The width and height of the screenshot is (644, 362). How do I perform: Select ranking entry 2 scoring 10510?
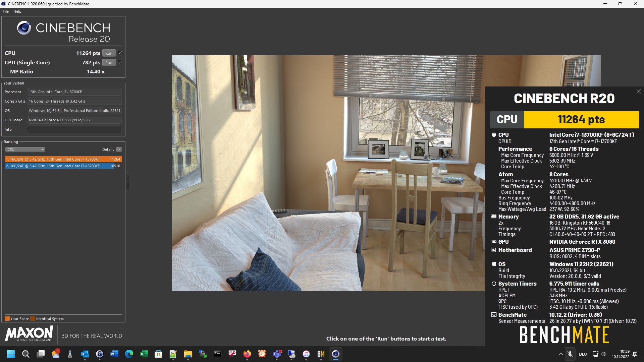coord(63,166)
